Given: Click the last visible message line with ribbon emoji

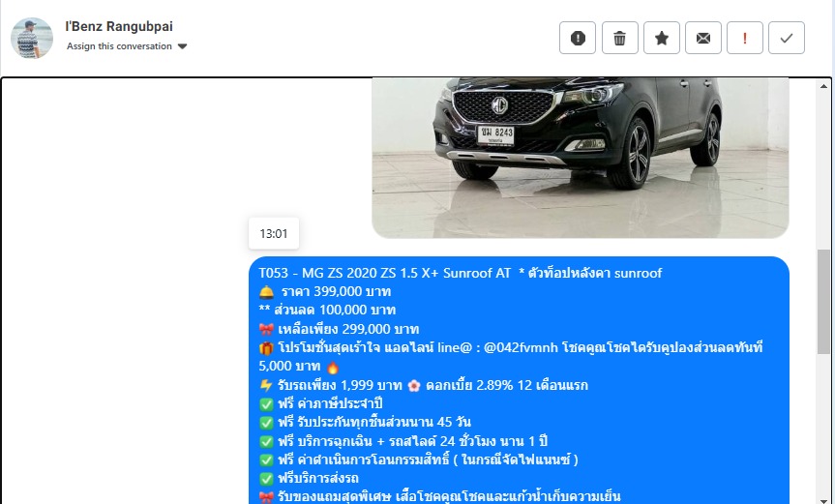Looking at the screenshot, I should [x=439, y=496].
